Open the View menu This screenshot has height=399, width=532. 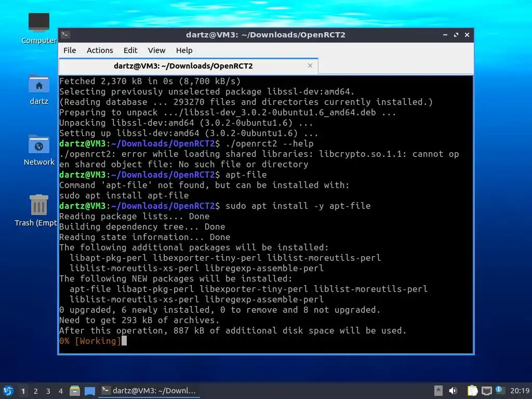point(156,50)
